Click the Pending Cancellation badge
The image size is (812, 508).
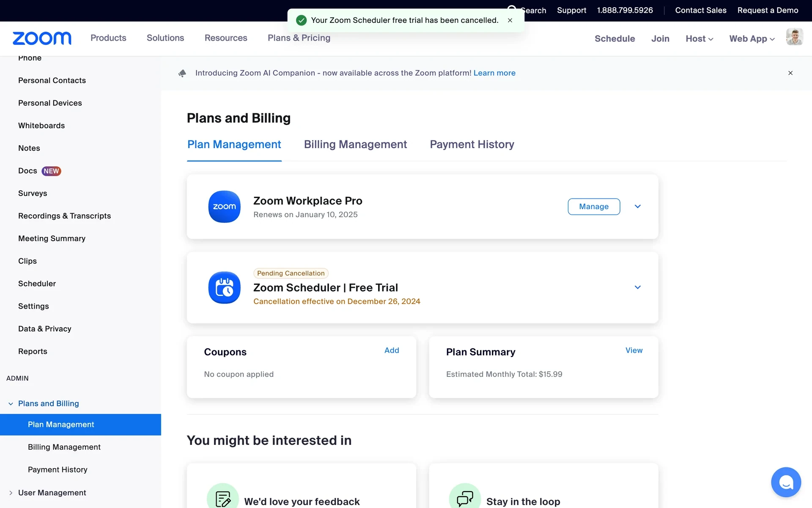291,273
